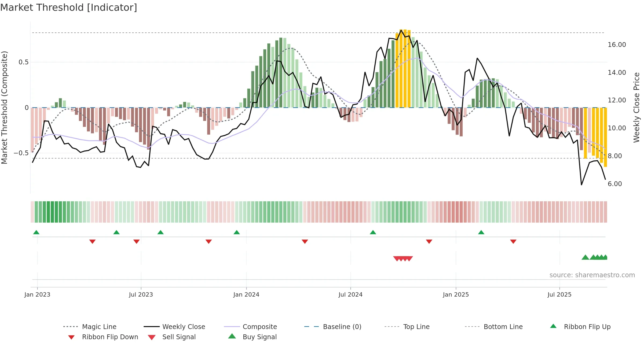Screen dimensions: 644x362
Task: Click the ribbon flip up marker after Jul 2023
Action: click(160, 232)
